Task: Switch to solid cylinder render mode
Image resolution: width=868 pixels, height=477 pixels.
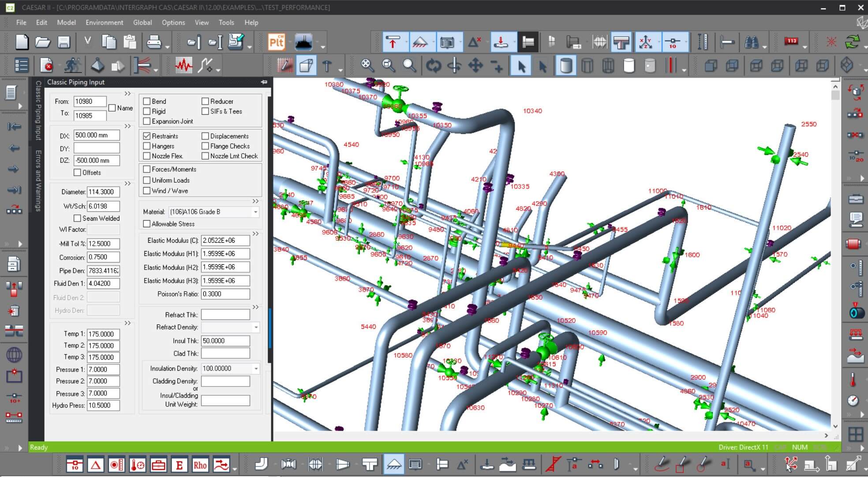Action: [566, 65]
